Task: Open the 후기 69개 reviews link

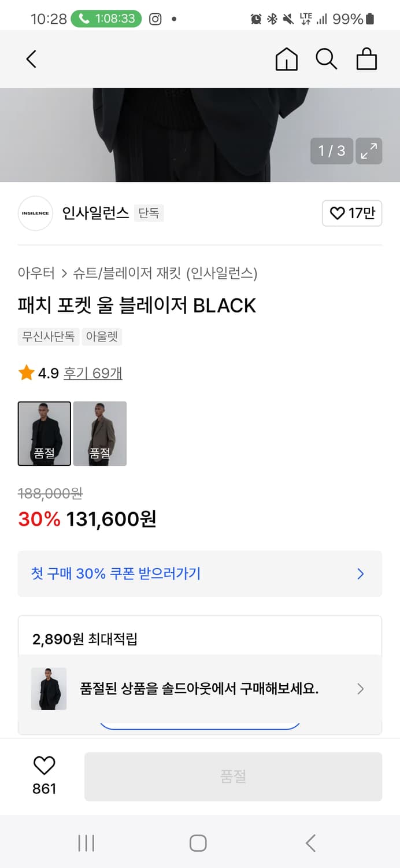Action: click(x=91, y=374)
